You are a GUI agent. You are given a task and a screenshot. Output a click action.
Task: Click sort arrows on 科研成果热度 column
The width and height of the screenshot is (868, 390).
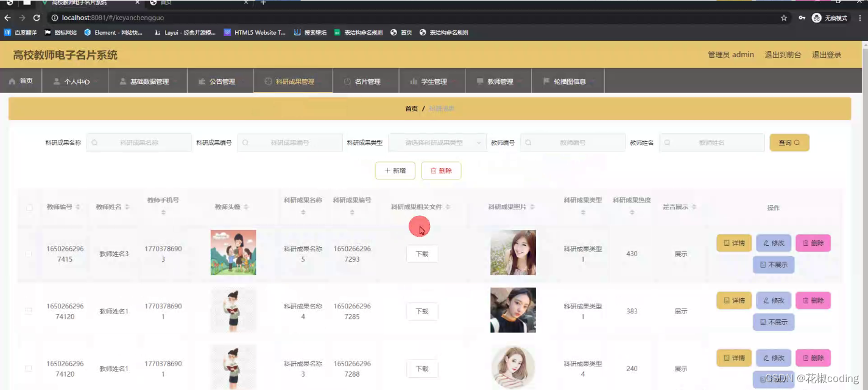632,212
